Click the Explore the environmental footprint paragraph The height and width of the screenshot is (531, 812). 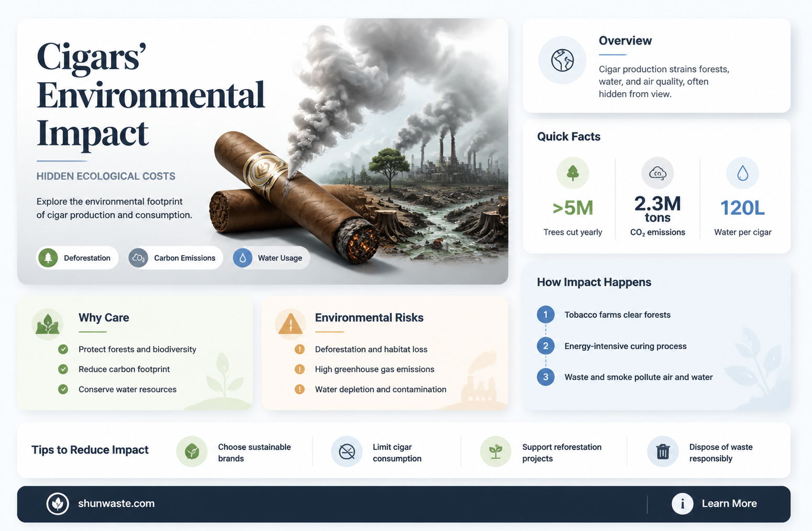tap(114, 208)
